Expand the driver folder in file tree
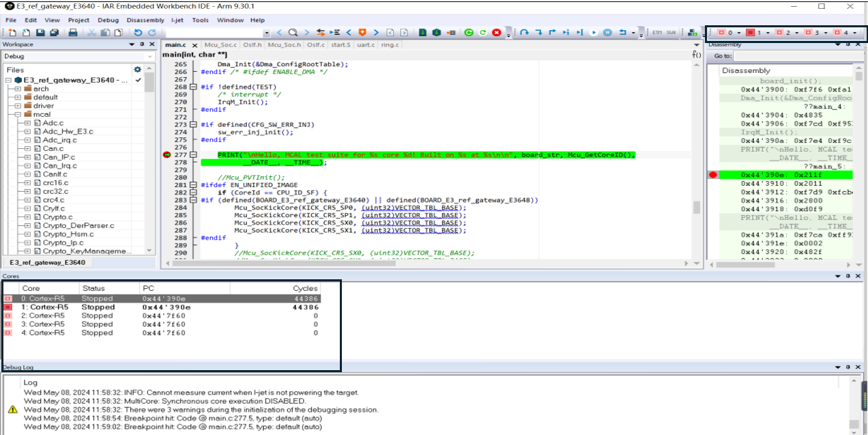The width and height of the screenshot is (868, 435). click(x=18, y=106)
